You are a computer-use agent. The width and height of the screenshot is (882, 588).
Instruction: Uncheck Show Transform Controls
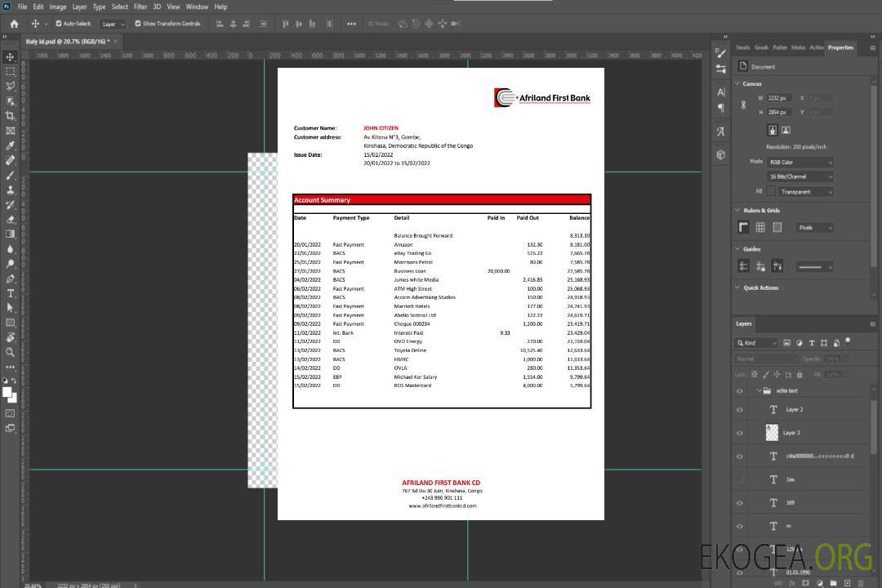(138, 24)
